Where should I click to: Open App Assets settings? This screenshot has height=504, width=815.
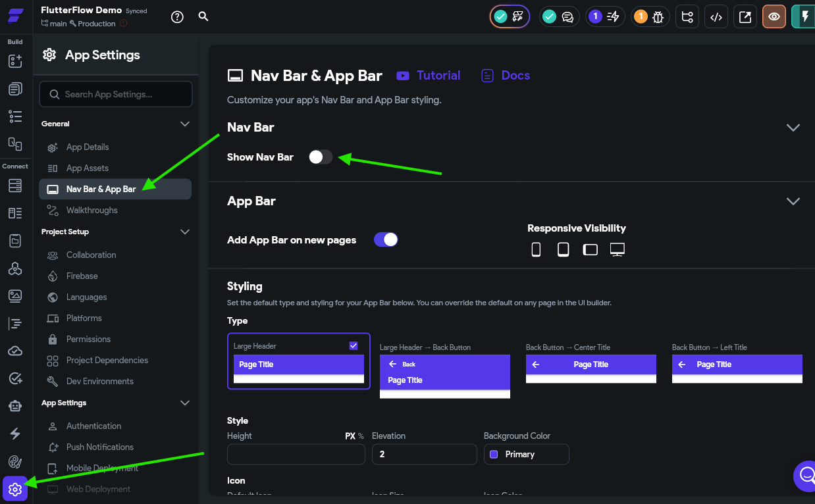tap(115, 168)
